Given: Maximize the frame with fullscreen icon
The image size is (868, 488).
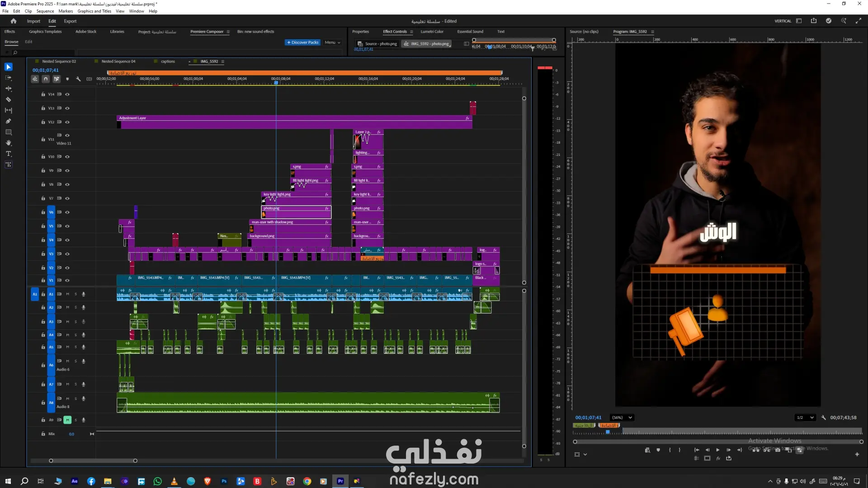Looking at the screenshot, I should 859,21.
